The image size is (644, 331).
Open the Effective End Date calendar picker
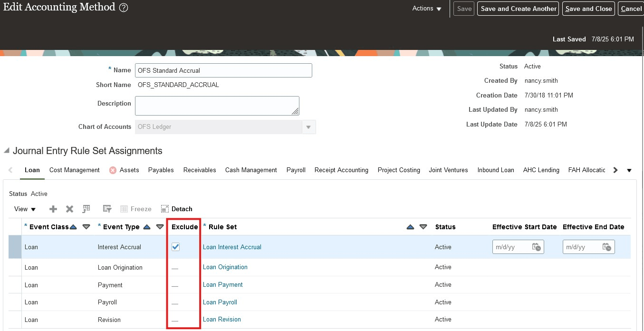coord(608,247)
